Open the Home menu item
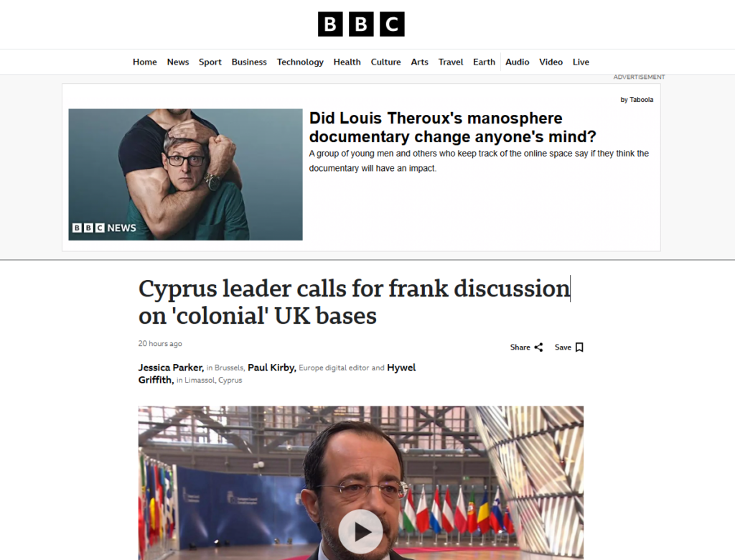Screen dimensions: 735x560 [144, 62]
